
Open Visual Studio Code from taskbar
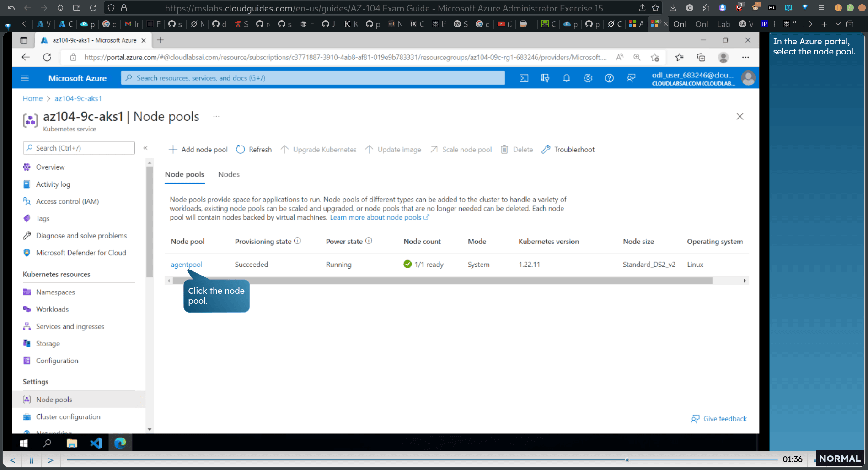point(96,443)
